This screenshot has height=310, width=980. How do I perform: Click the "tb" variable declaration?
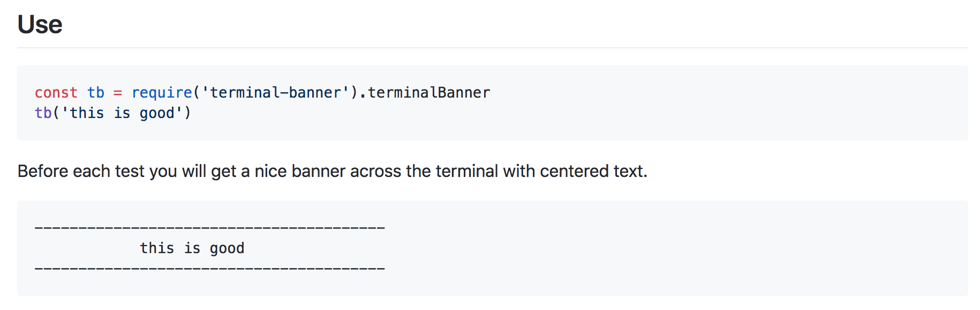click(x=96, y=93)
